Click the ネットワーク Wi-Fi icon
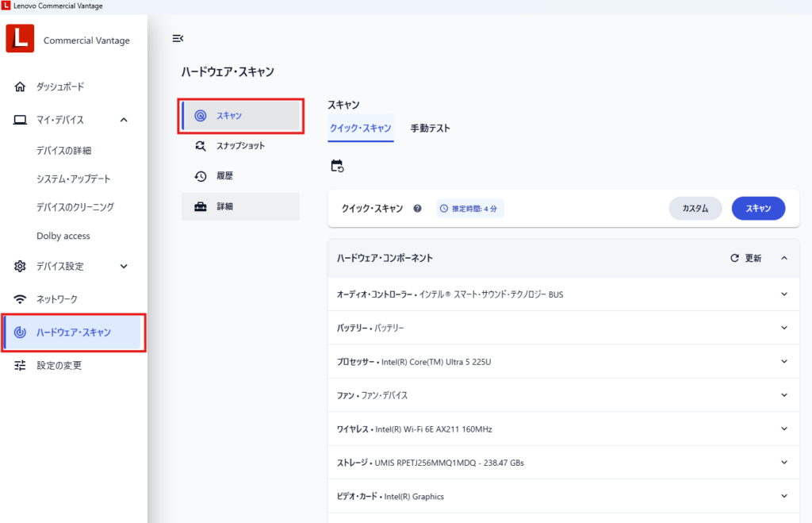812x523 pixels. click(x=21, y=299)
